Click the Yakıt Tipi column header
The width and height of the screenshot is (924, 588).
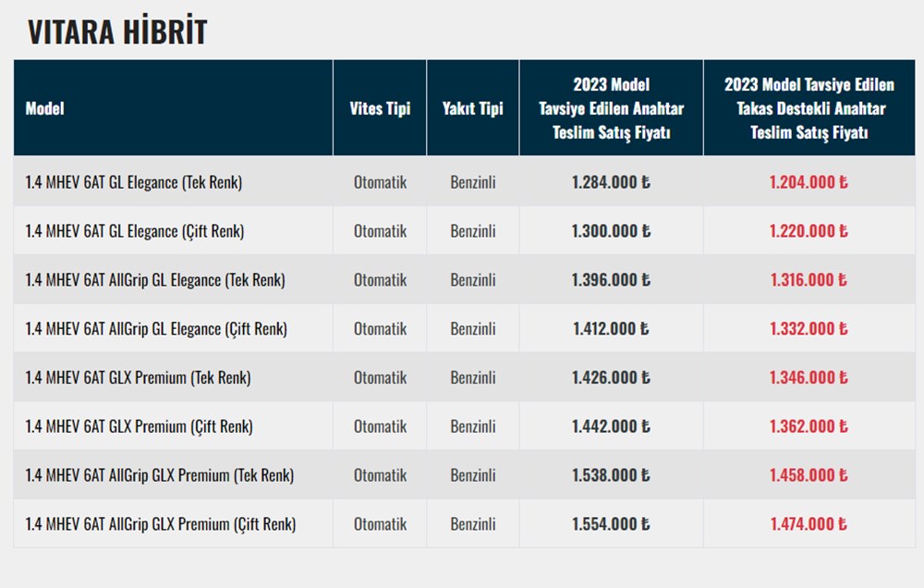coord(472,108)
